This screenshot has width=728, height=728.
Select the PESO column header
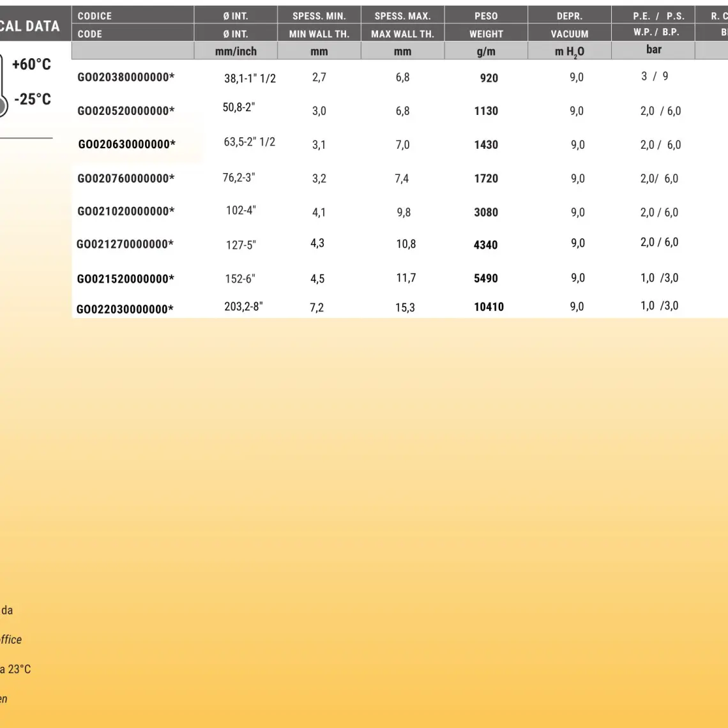(486, 16)
